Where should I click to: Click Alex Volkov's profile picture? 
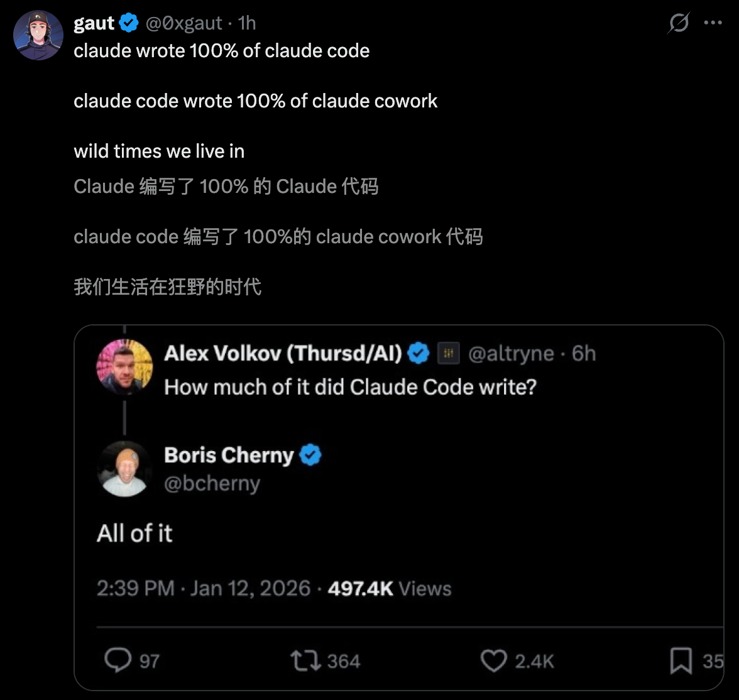coord(124,366)
